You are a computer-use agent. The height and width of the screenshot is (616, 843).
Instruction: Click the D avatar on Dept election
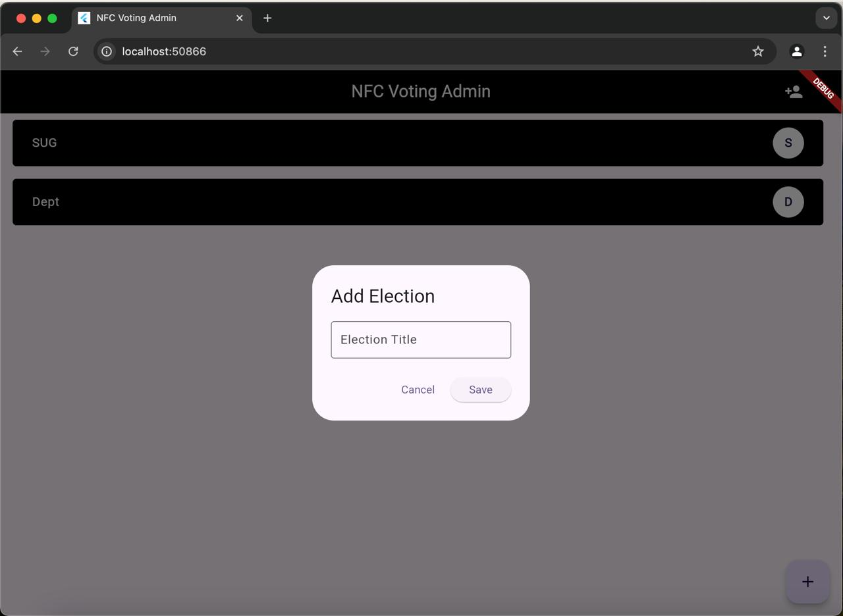[788, 202]
